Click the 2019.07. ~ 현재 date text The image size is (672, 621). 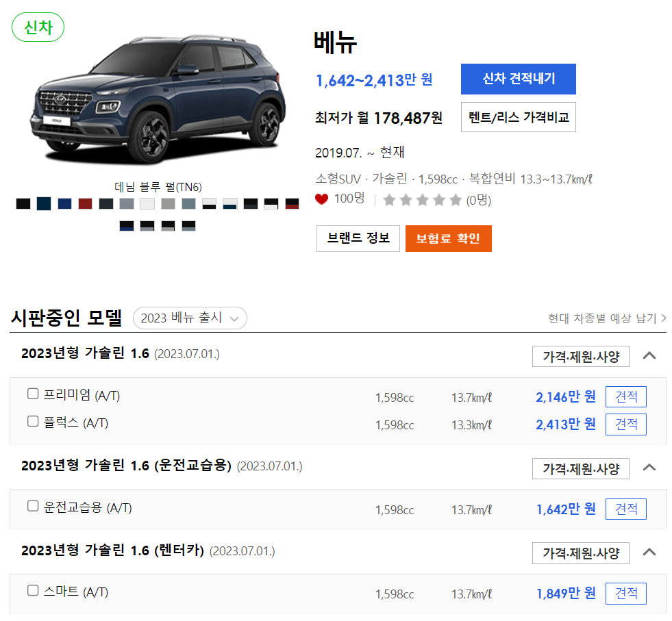pos(360,153)
